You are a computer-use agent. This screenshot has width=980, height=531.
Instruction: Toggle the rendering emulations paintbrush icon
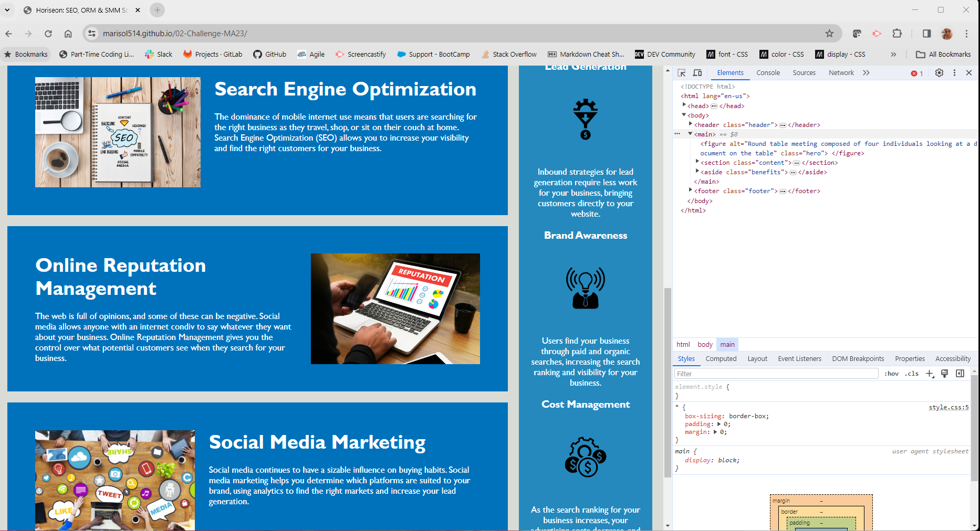point(945,374)
